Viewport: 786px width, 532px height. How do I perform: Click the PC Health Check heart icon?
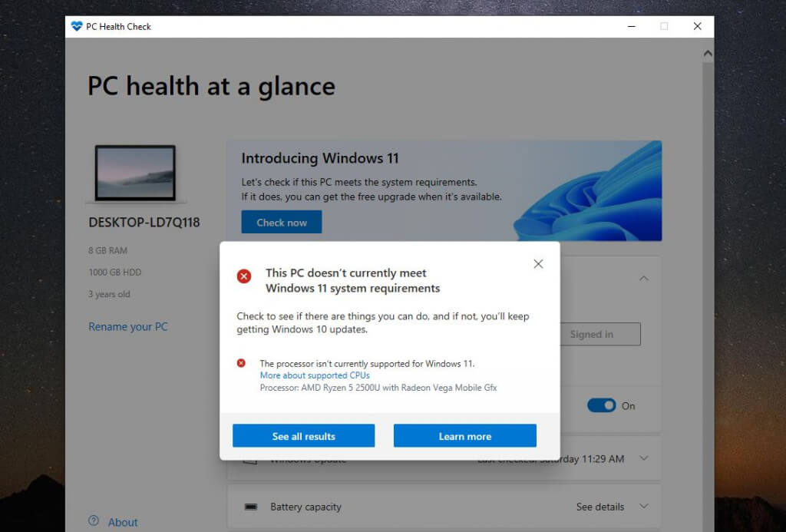77,26
